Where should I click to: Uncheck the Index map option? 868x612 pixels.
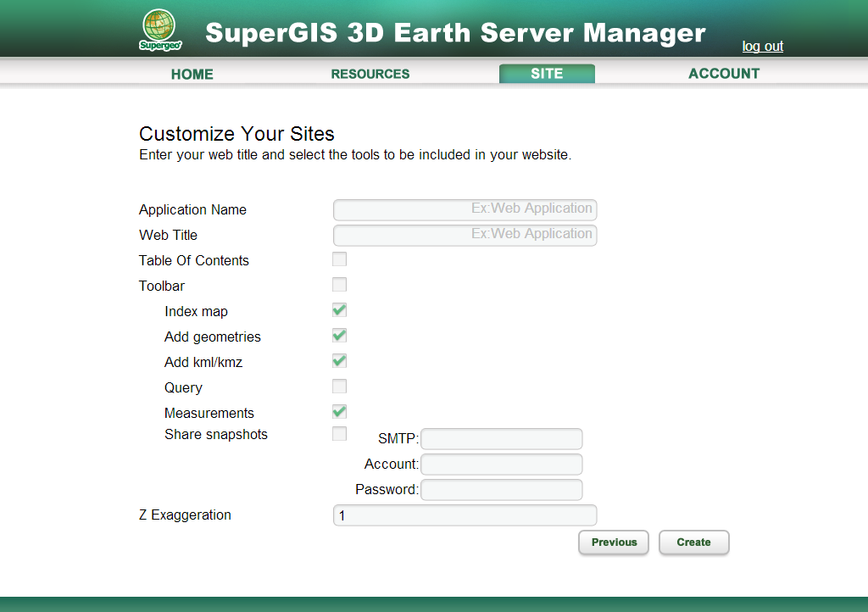pos(339,310)
